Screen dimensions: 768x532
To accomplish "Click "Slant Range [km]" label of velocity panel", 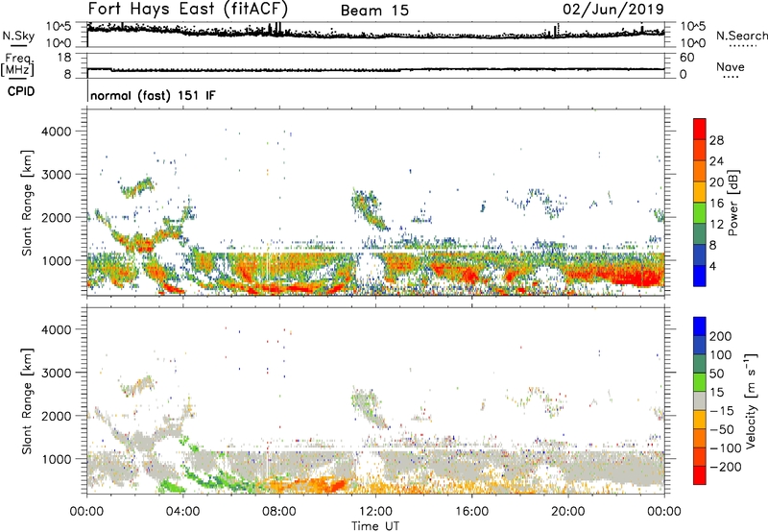I will point(27,401).
